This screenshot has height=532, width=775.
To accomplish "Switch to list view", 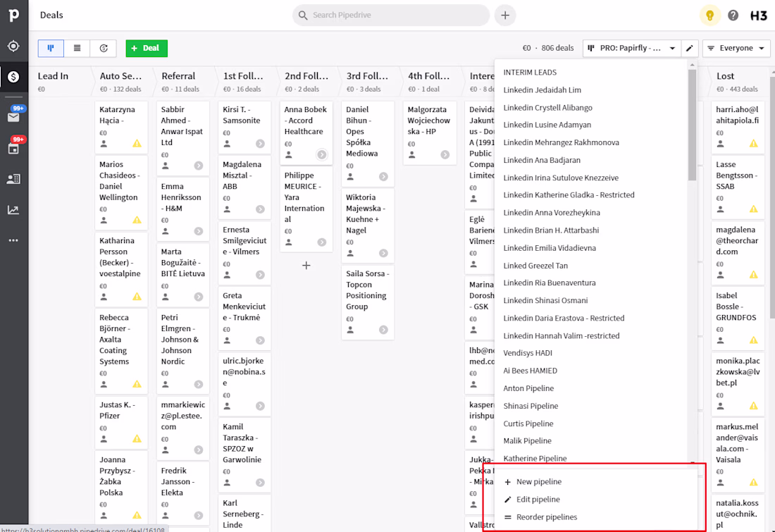I will point(77,49).
